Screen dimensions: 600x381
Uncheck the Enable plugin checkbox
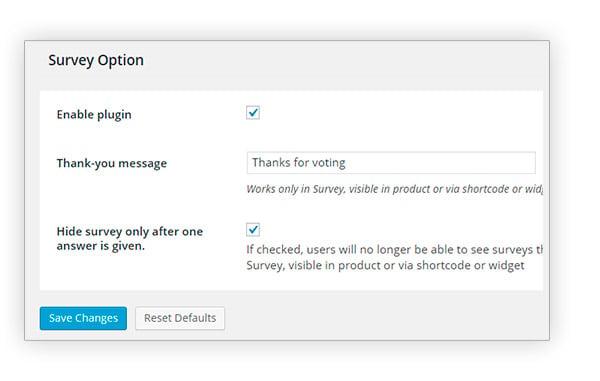[253, 113]
